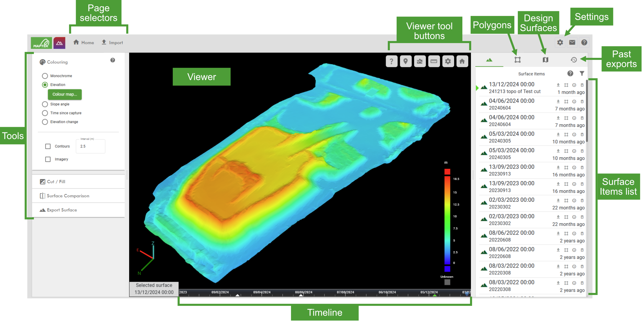Select the Monochrome colouring option
This screenshot has width=644, height=323.
(45, 76)
